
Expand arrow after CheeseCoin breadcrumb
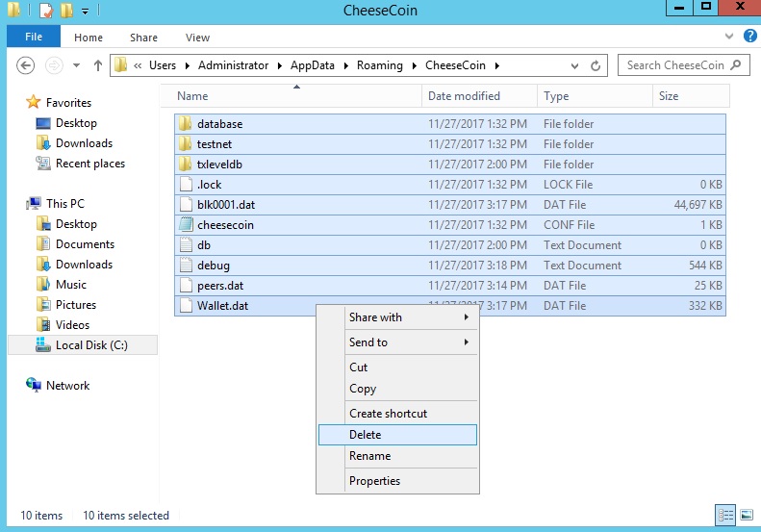497,65
